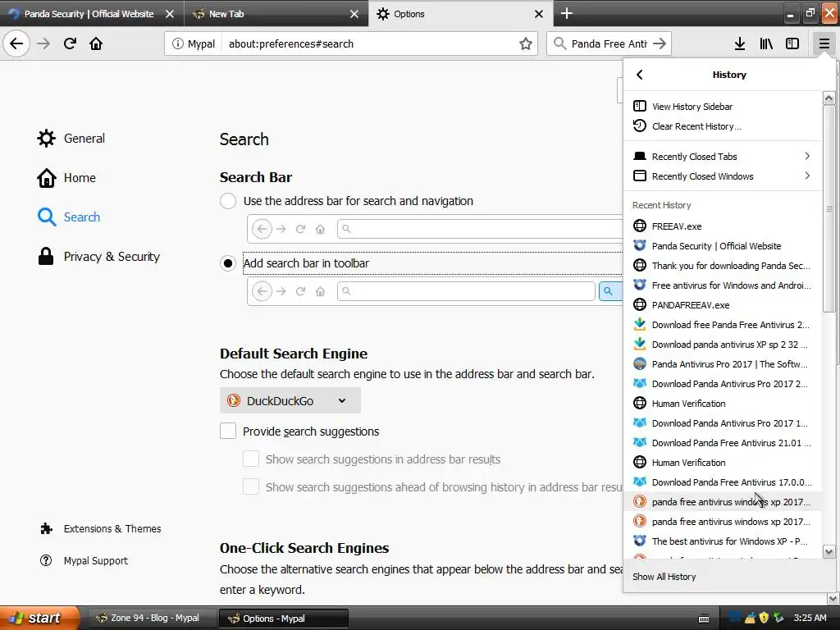Open Thank you for downloading Panda history entry

[x=722, y=266]
